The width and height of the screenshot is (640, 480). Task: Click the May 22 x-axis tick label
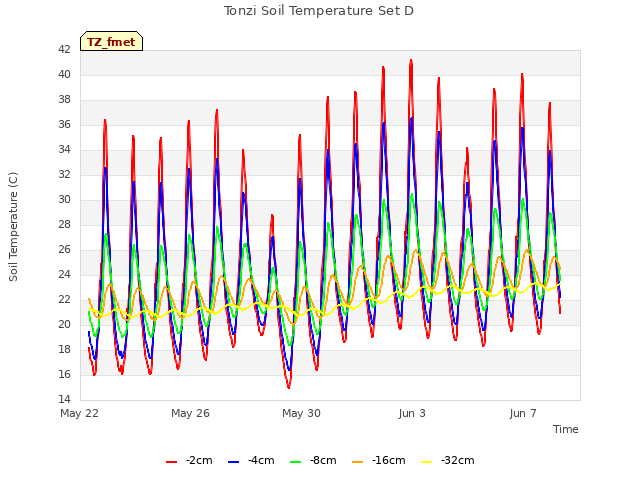point(80,413)
